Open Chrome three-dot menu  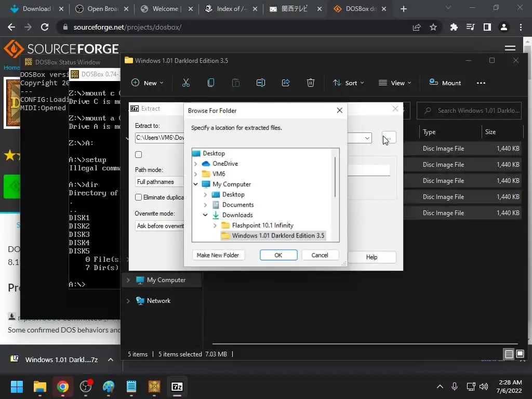pyautogui.click(x=521, y=27)
